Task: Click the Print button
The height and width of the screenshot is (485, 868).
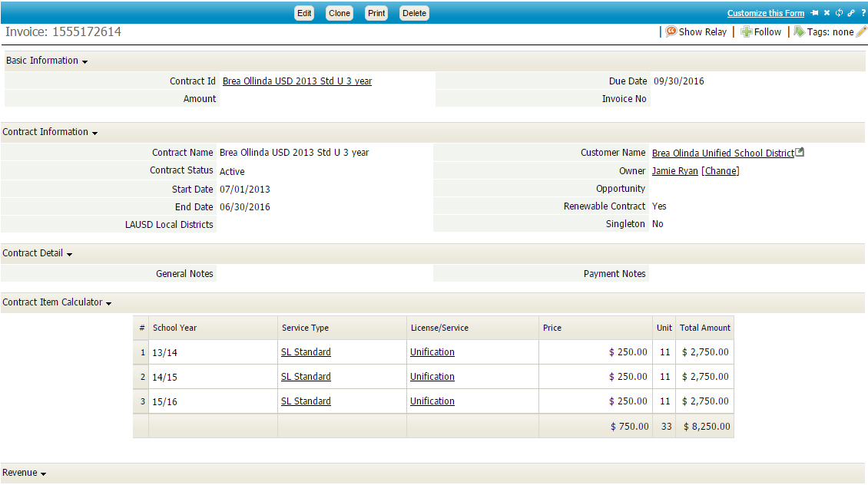Action: [x=376, y=13]
